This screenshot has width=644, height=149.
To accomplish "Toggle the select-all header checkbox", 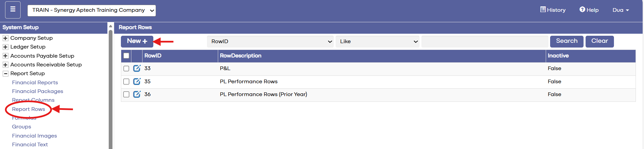I will 126,56.
